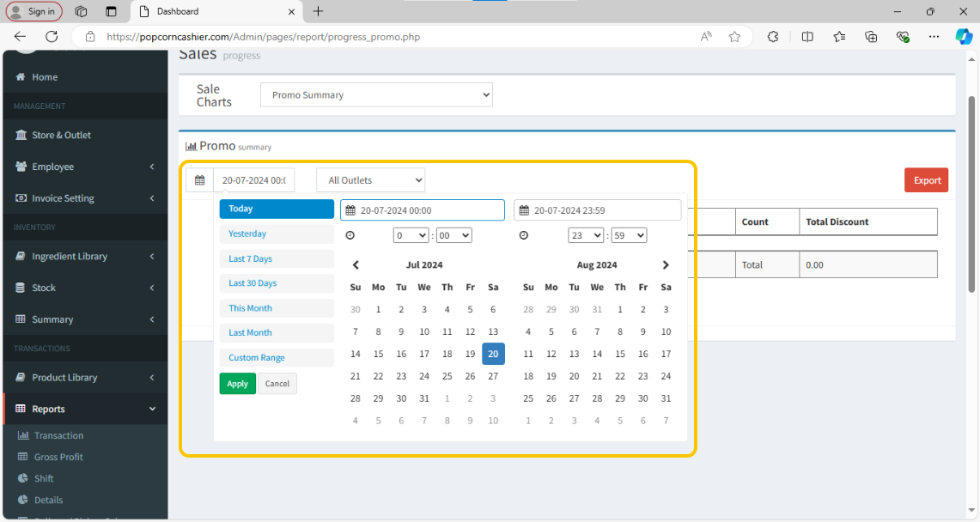This screenshot has height=522, width=980.
Task: Pick July 20 highlighted in calendar
Action: 493,354
